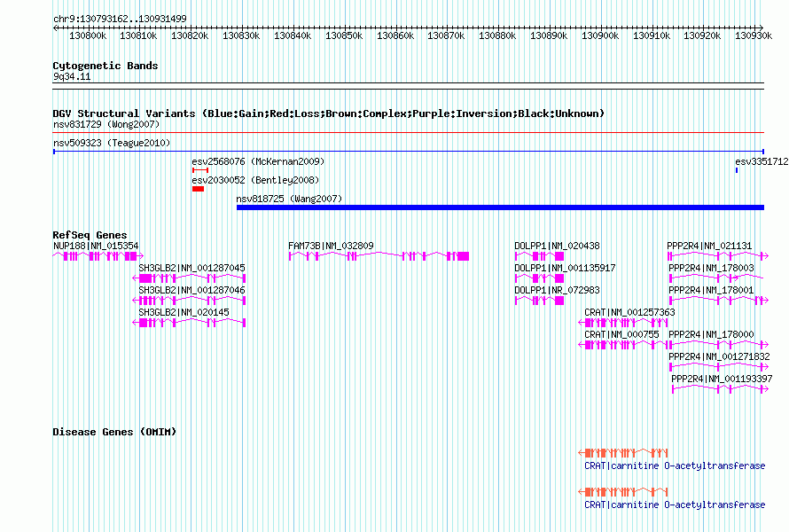Image resolution: width=789 pixels, height=532 pixels.
Task: Click the blue nsv509323 gain line
Action: [x=409, y=152]
